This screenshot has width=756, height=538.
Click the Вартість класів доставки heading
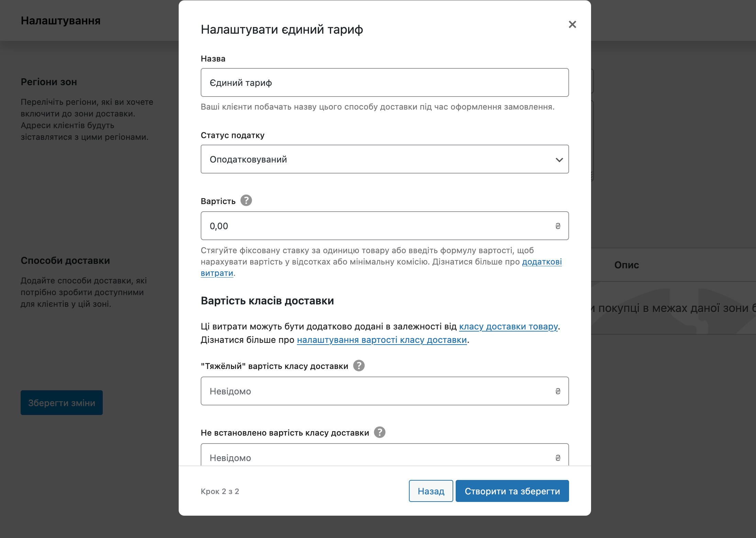coord(267,301)
